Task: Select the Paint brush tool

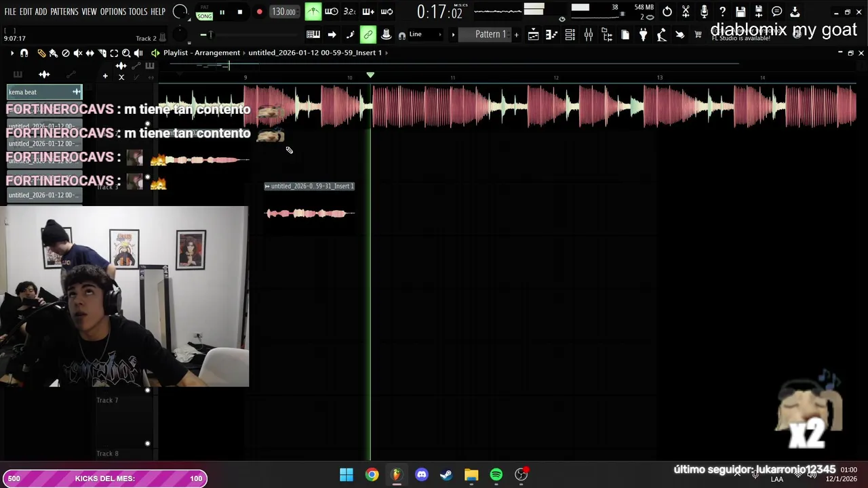Action: (x=53, y=53)
